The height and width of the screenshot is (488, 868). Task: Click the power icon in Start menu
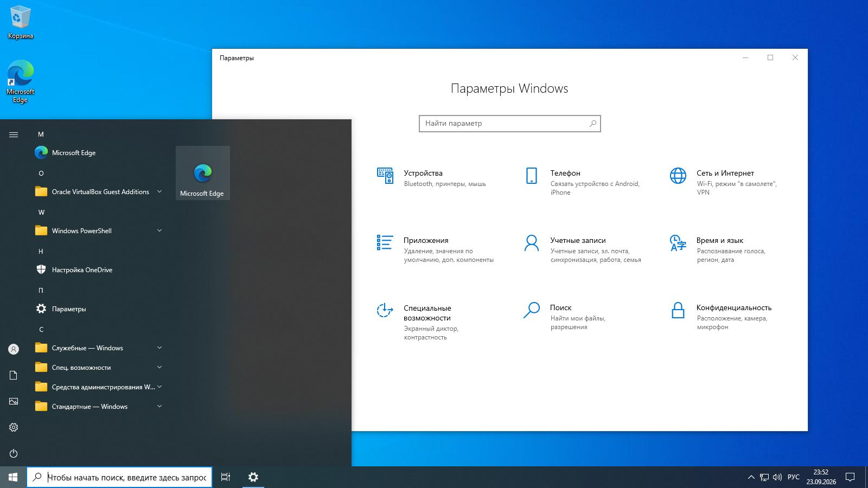(x=14, y=453)
